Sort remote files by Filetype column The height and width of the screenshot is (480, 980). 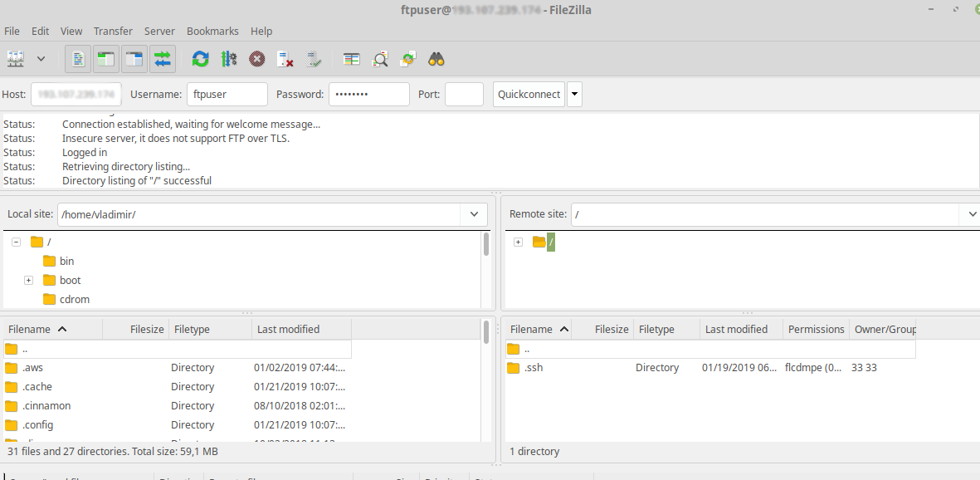667,329
